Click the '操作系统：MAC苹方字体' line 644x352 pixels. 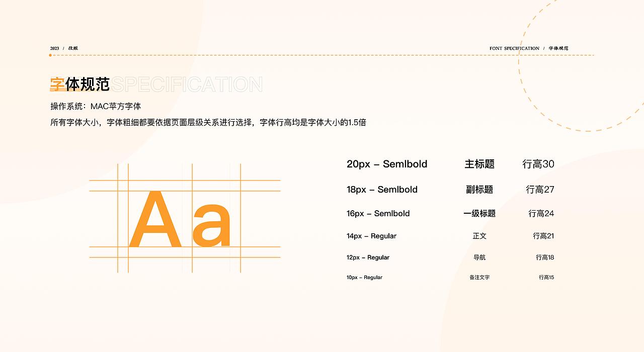(x=96, y=107)
